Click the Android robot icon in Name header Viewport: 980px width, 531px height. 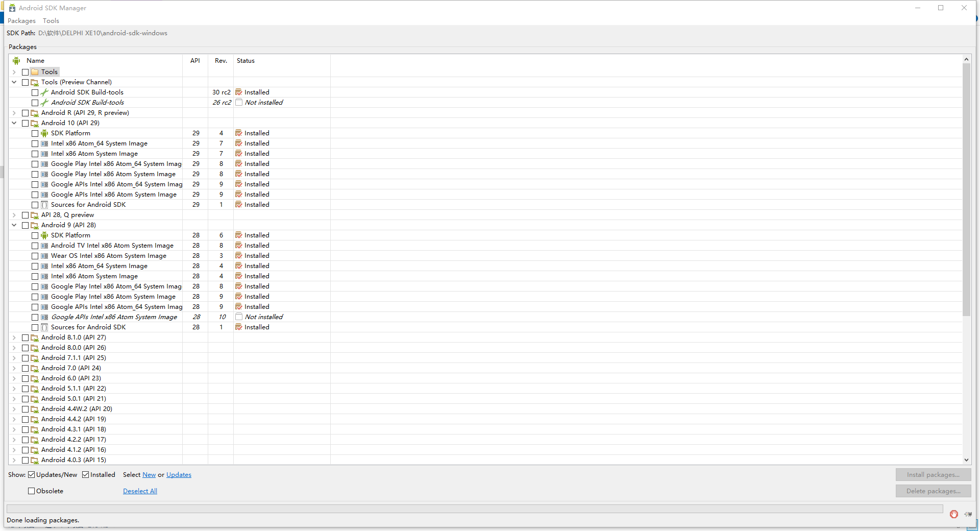(16, 61)
